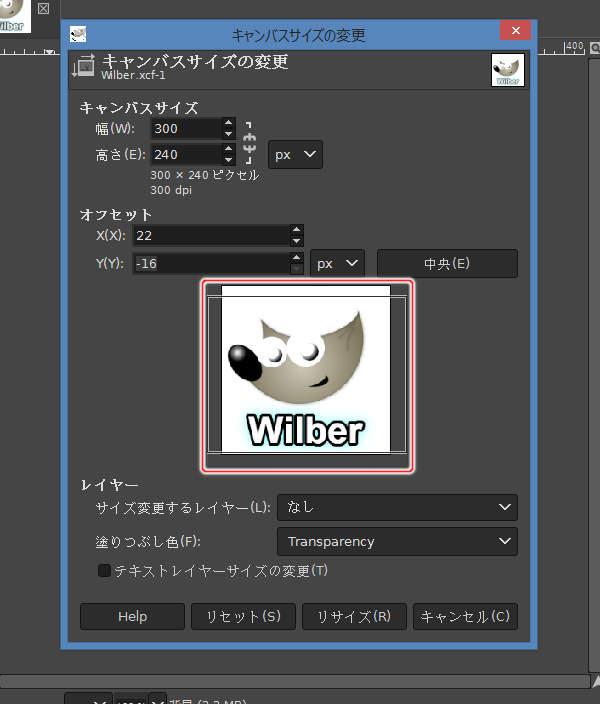Image resolution: width=600 pixels, height=704 pixels.
Task: Decrease height (高さ) with the down arrow
Action: [229, 160]
